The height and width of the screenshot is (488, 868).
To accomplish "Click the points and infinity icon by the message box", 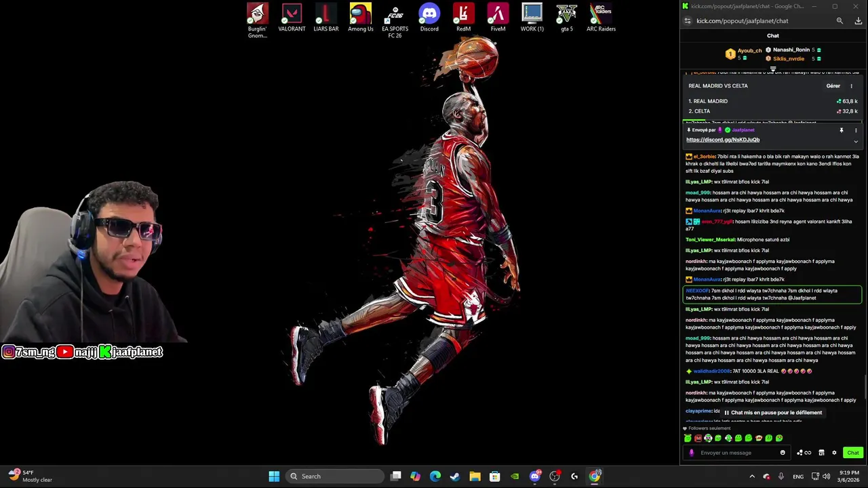I will click(804, 453).
